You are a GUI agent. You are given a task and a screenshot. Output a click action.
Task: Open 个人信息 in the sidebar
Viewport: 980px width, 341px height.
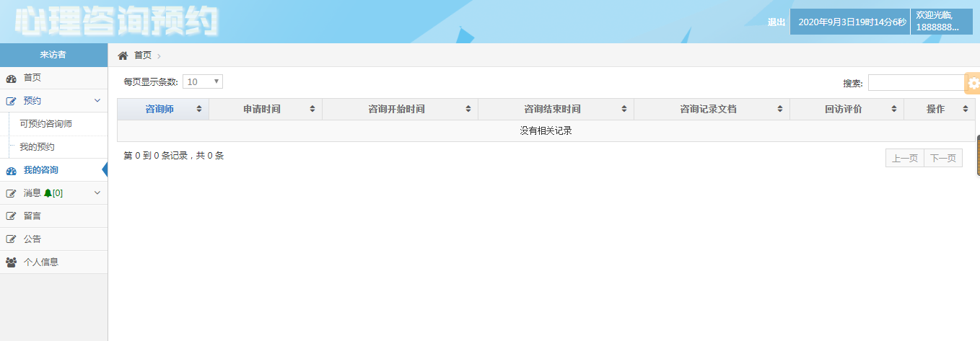click(x=54, y=262)
